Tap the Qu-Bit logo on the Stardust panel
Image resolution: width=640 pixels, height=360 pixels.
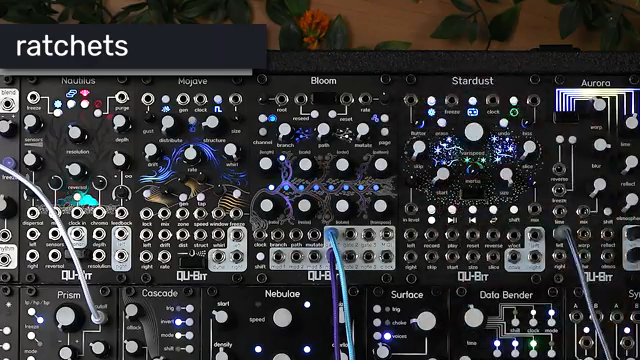tap(473, 277)
